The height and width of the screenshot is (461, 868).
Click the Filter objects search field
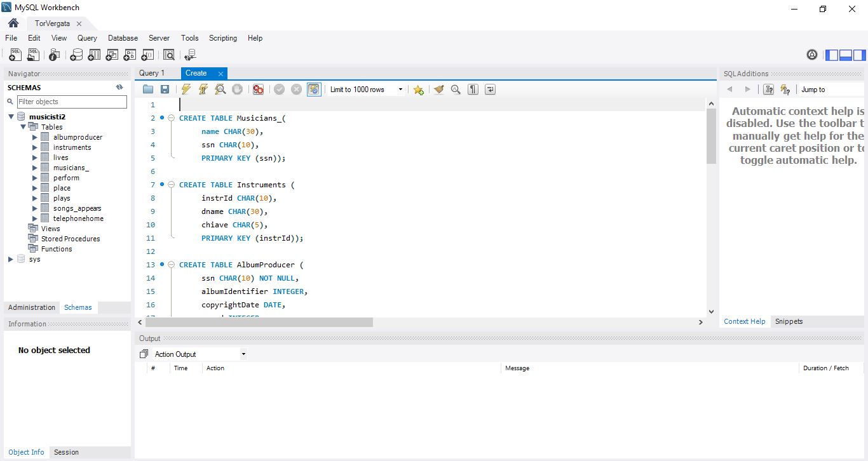[x=71, y=102]
